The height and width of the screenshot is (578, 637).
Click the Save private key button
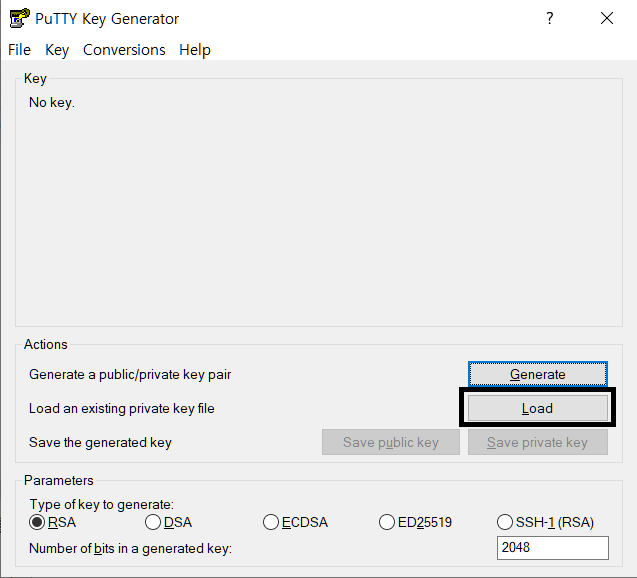(x=537, y=442)
